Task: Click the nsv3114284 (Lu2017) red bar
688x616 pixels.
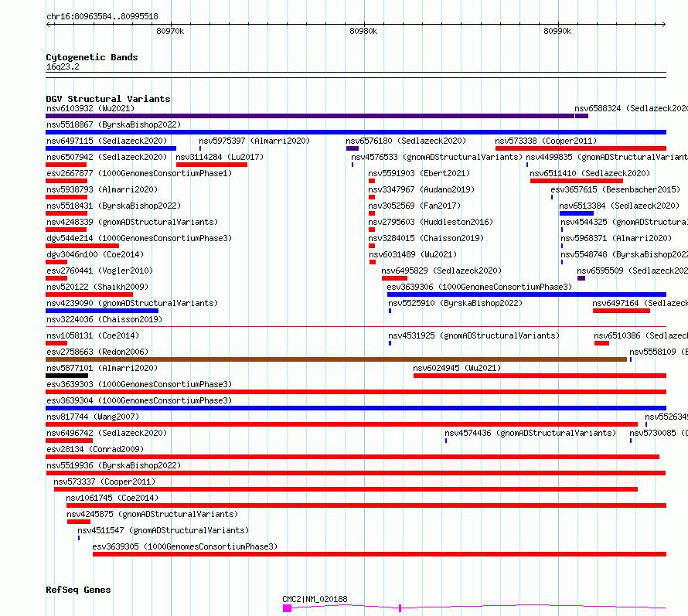Action: click(212, 165)
